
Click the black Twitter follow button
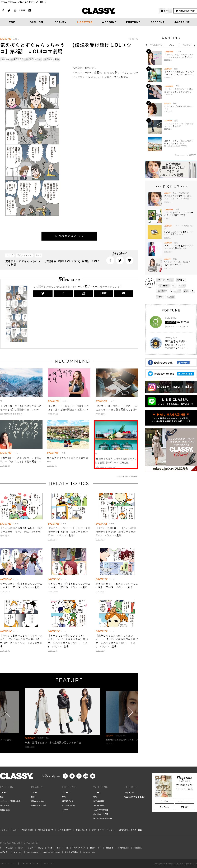[43, 293]
